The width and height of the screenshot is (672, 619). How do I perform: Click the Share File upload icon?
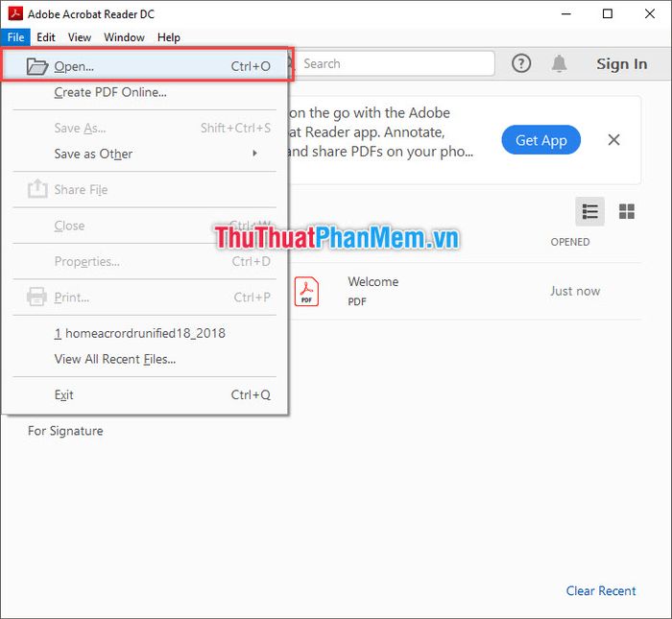tap(37, 188)
